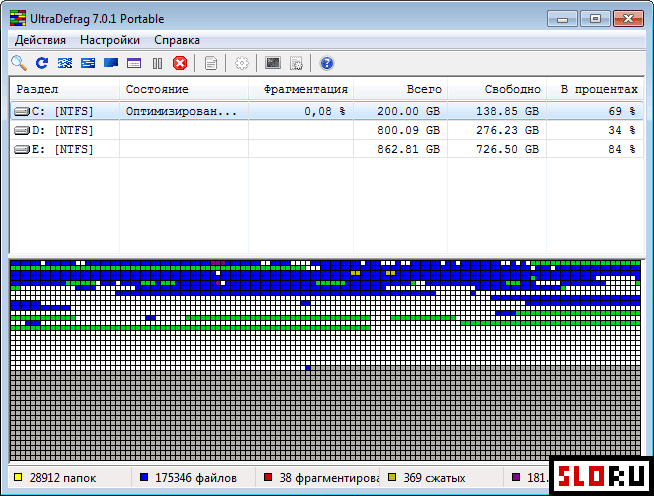
Task: Click the Оптимизирован... status cell
Action: pos(181,111)
